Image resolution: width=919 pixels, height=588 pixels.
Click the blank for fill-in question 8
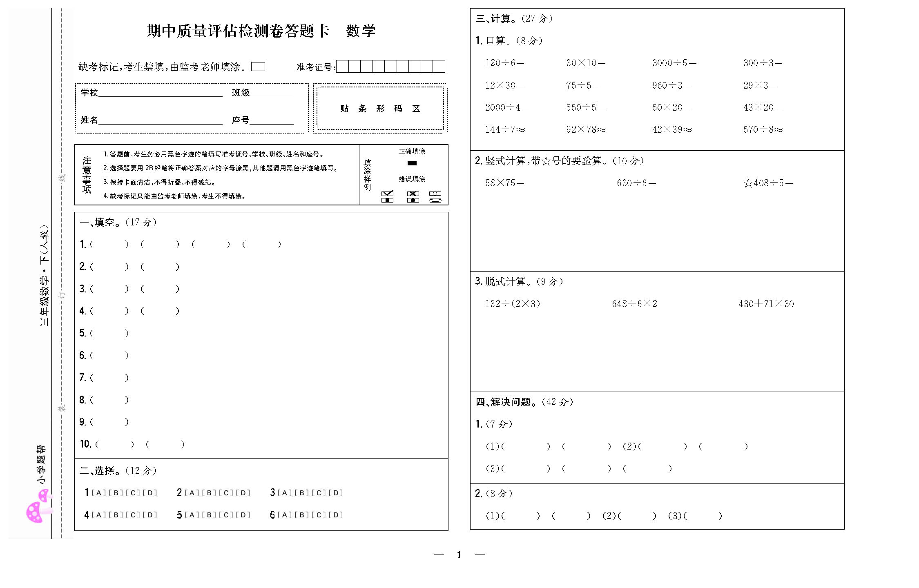[109, 400]
